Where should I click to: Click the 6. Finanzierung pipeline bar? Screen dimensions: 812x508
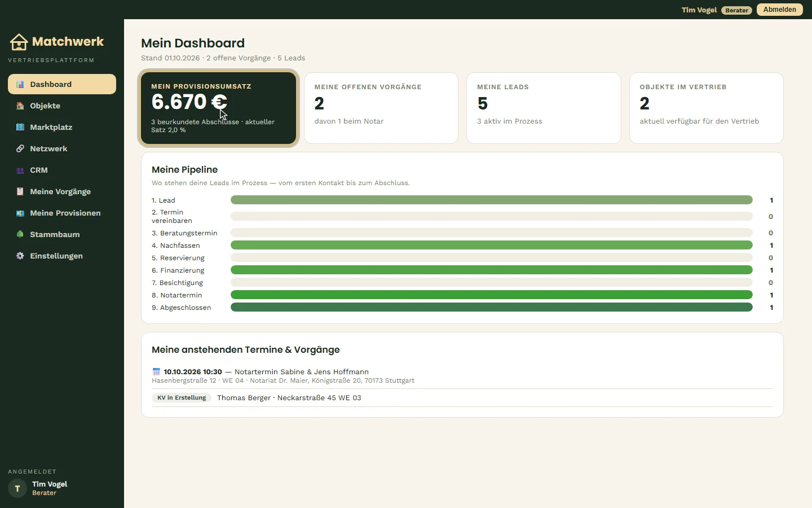tap(492, 270)
